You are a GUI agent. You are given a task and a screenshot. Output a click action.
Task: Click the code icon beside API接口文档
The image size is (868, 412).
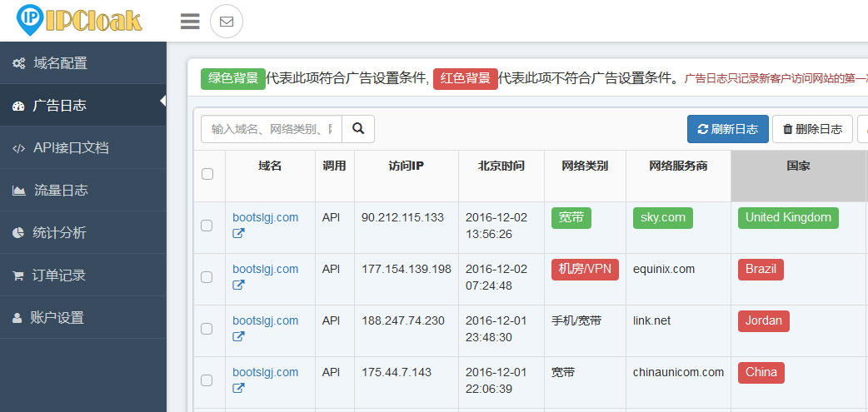coord(19,148)
